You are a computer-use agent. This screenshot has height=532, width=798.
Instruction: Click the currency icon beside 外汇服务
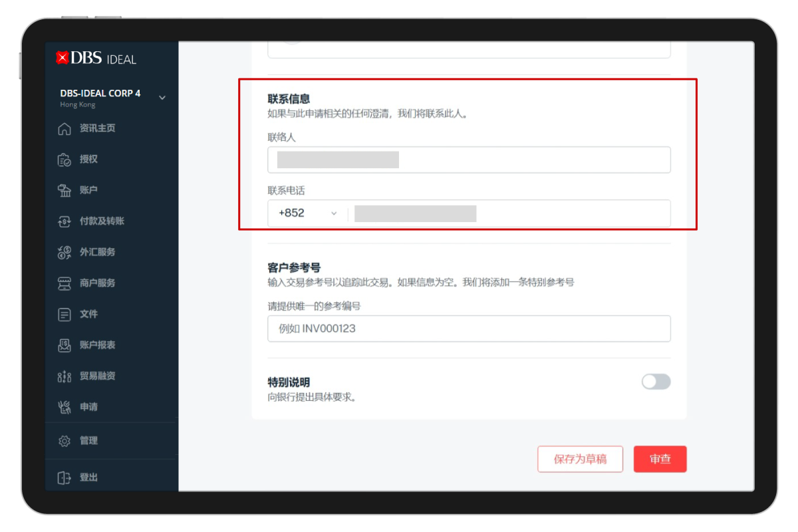65,253
